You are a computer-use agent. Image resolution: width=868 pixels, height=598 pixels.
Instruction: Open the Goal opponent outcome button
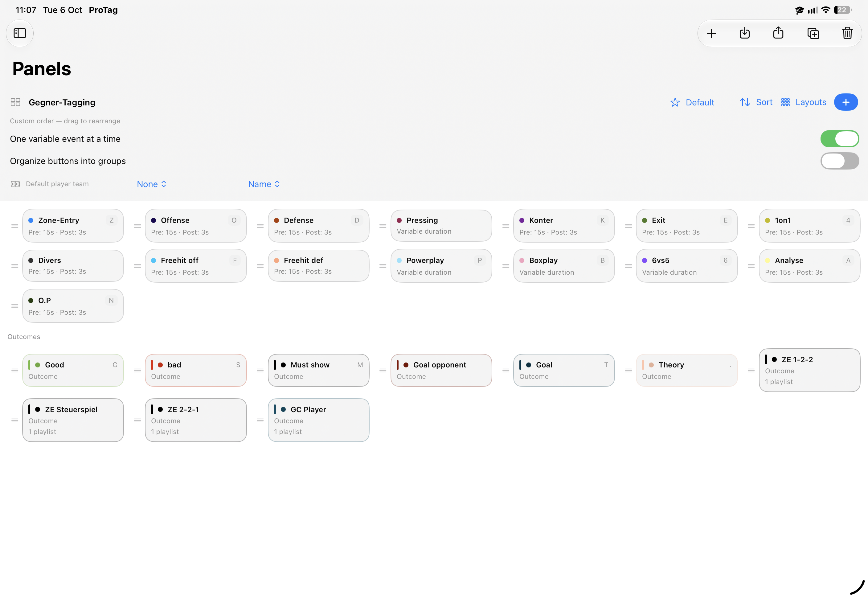pyautogui.click(x=441, y=370)
